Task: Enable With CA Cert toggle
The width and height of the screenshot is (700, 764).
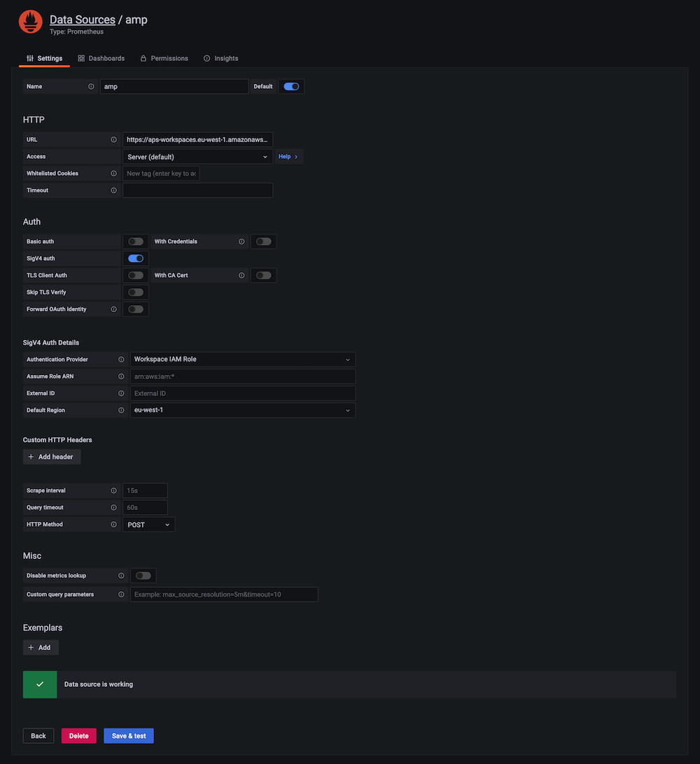Action: (264, 275)
